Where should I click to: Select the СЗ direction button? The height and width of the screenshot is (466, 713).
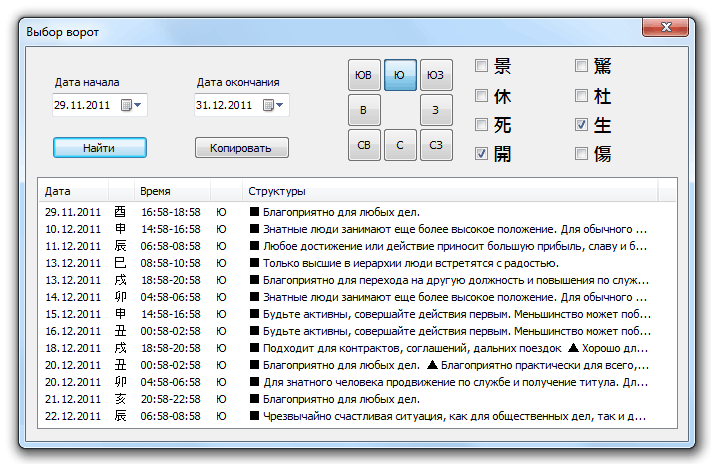pos(436,145)
